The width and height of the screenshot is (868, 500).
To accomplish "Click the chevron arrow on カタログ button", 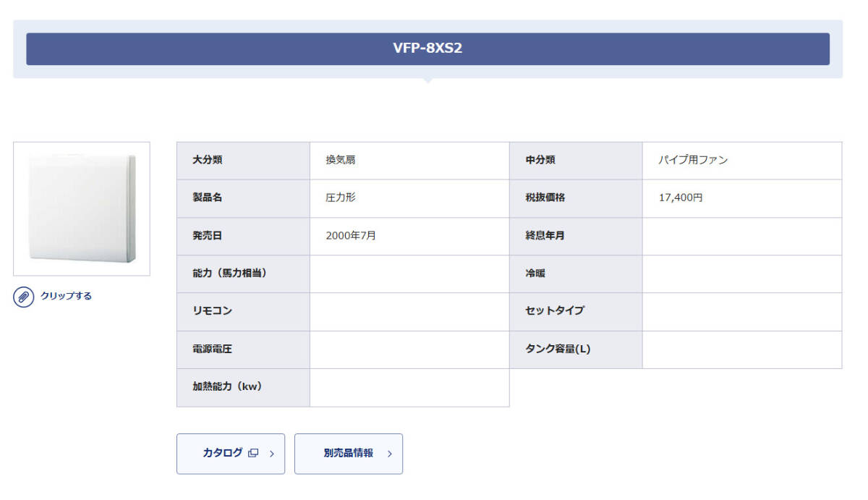I will (x=272, y=454).
